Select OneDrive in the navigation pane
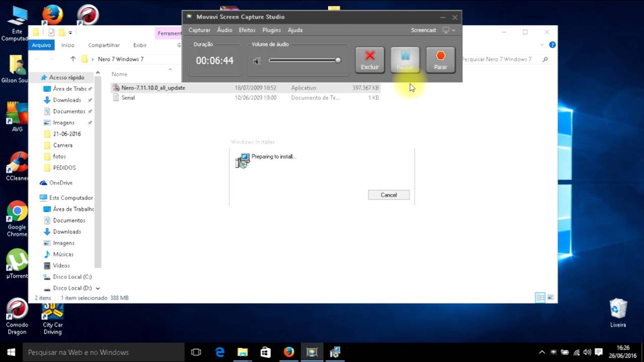 (61, 183)
